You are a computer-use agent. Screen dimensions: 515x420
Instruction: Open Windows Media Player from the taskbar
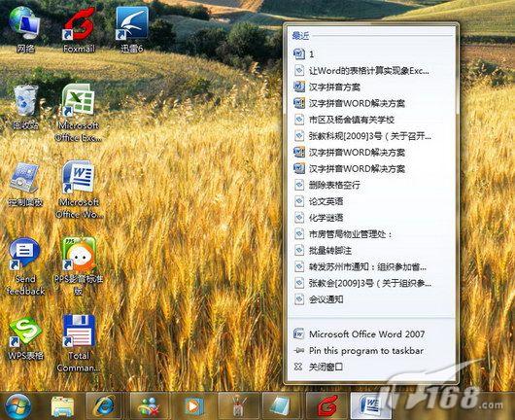coord(193,406)
